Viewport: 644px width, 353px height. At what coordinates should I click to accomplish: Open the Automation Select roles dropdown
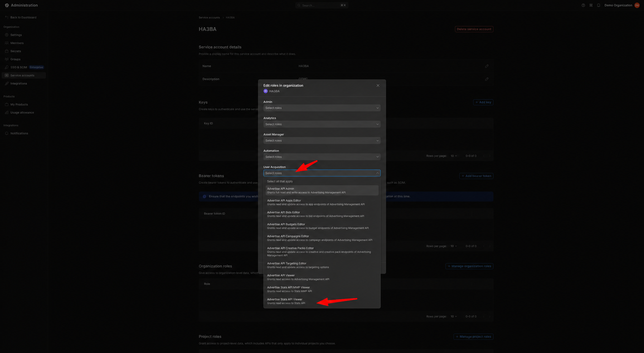(322, 157)
